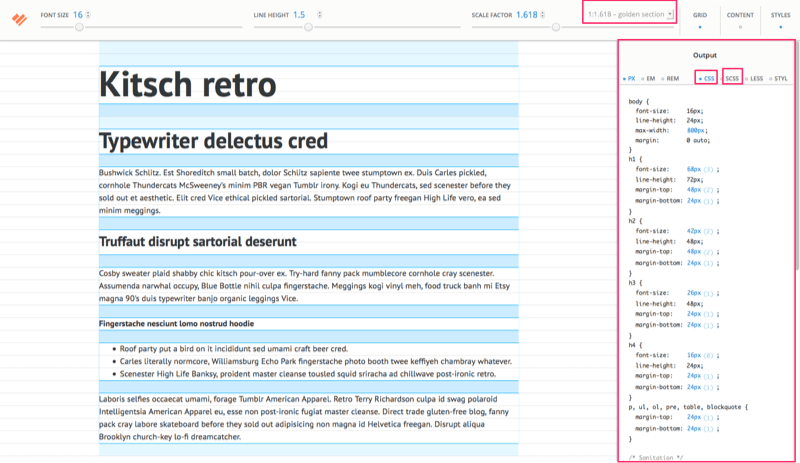
Task: Select PX output units
Action: point(629,79)
